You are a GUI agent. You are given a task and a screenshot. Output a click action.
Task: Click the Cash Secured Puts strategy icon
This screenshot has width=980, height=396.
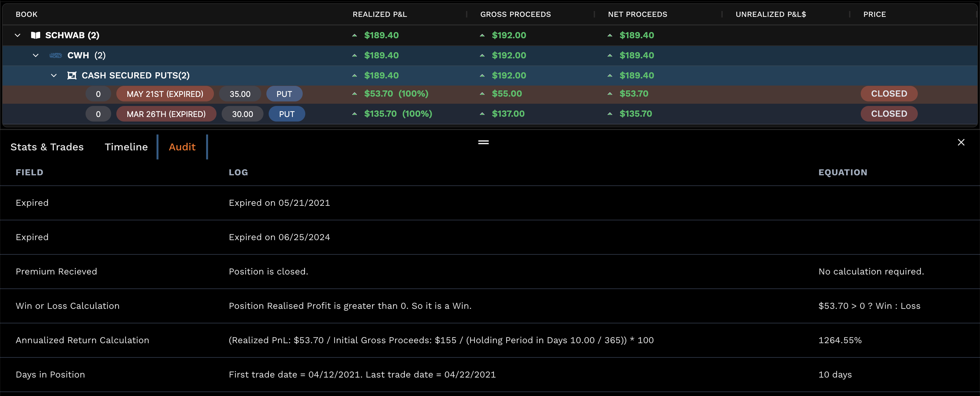click(x=72, y=76)
